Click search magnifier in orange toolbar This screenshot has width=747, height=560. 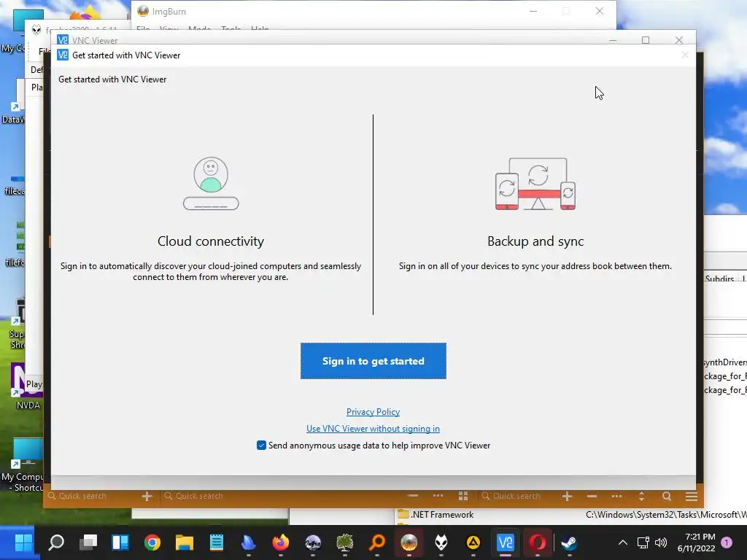[x=667, y=496]
